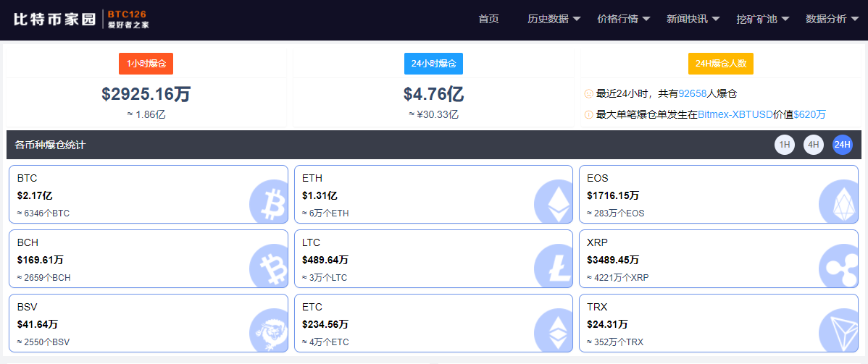The height and width of the screenshot is (364, 868).
Task: Click the BSV dragon logo icon
Action: pos(269,330)
